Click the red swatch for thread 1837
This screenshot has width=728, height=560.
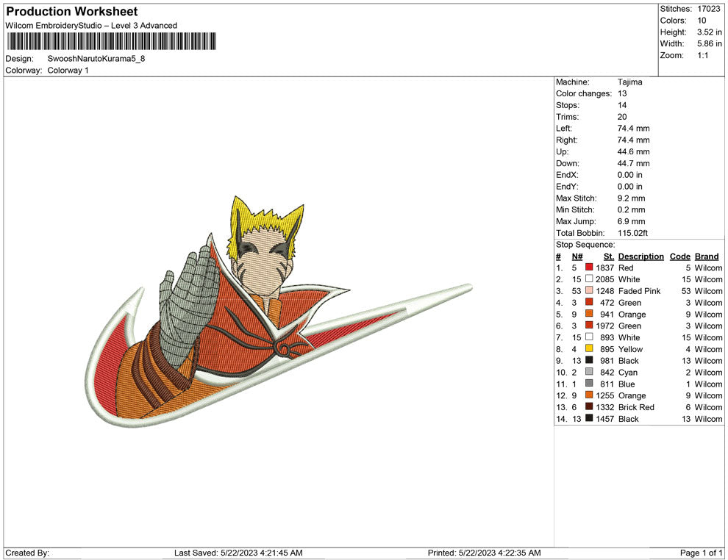click(x=589, y=268)
